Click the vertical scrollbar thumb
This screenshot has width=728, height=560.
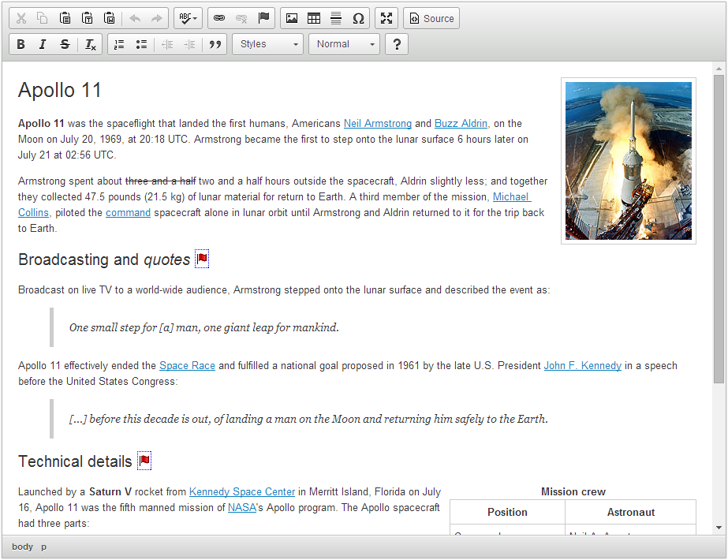719,229
